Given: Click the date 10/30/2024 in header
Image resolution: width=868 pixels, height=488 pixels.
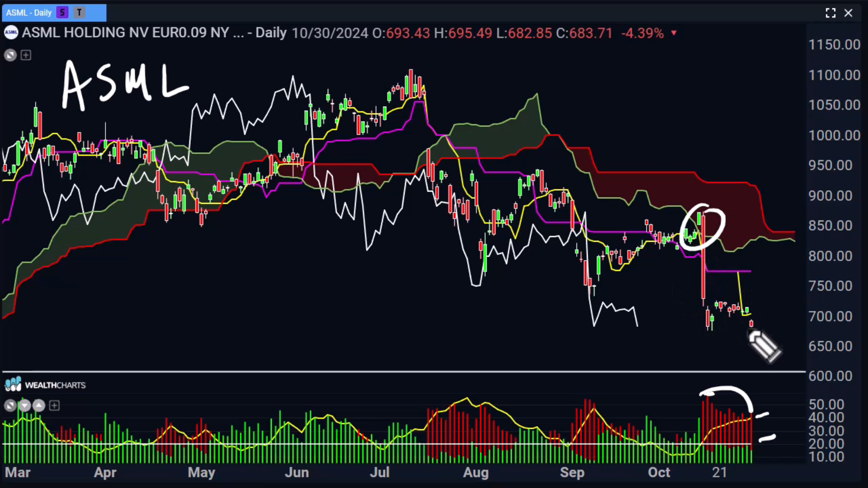Looking at the screenshot, I should click(330, 33).
